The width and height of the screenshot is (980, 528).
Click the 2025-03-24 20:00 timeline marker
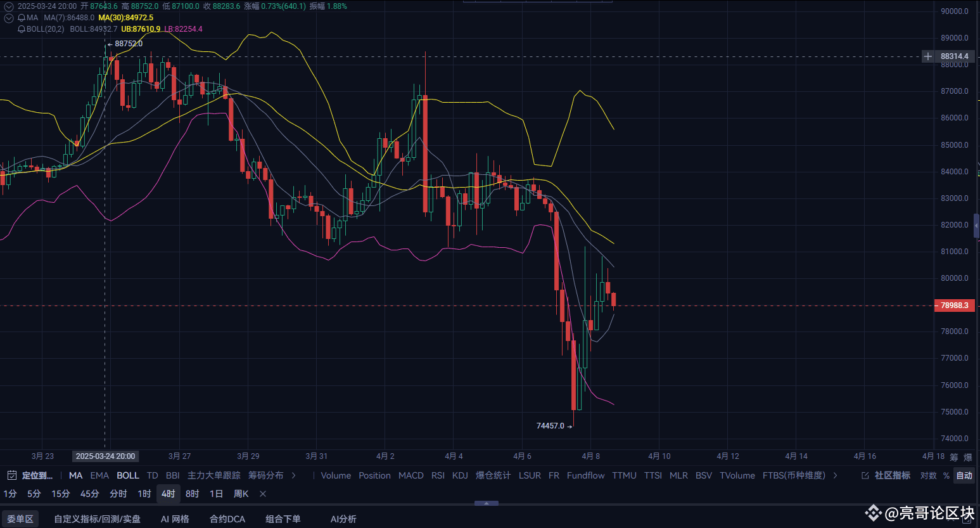click(x=106, y=456)
